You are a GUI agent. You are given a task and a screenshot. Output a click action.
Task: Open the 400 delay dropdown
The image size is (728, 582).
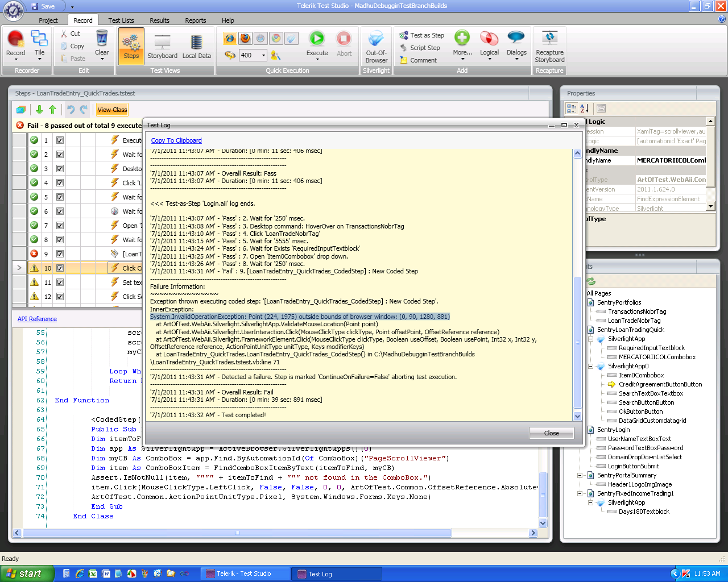(264, 55)
